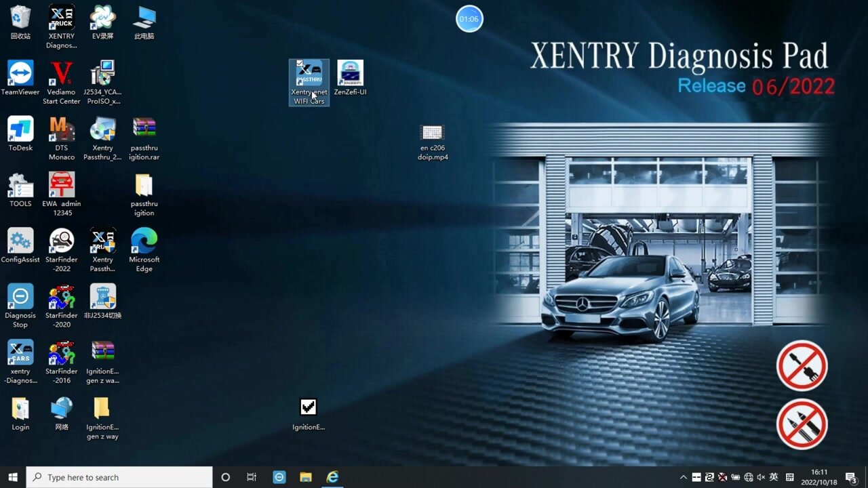Select en c206 doip.mp4 video file

point(433,142)
